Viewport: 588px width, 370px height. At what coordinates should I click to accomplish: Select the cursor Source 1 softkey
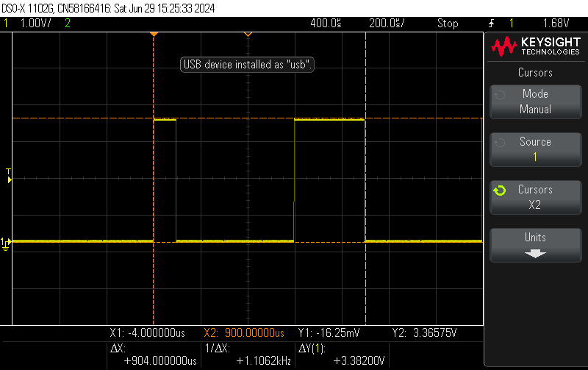click(x=536, y=149)
